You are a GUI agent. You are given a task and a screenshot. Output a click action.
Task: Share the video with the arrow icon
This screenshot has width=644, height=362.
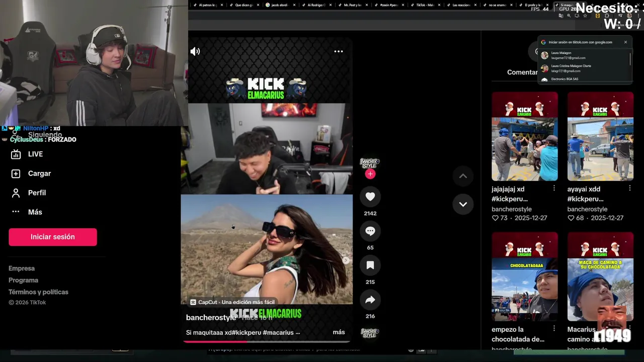pos(370,300)
